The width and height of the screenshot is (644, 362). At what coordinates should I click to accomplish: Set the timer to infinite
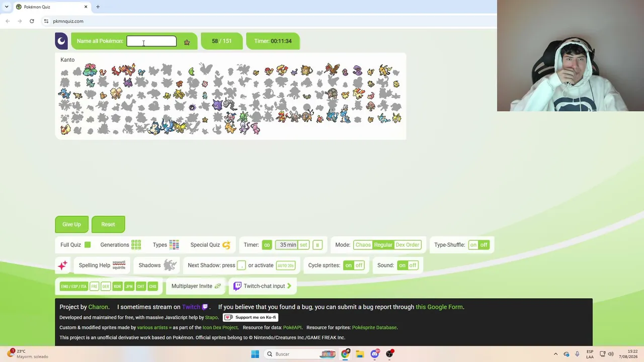pos(267,245)
